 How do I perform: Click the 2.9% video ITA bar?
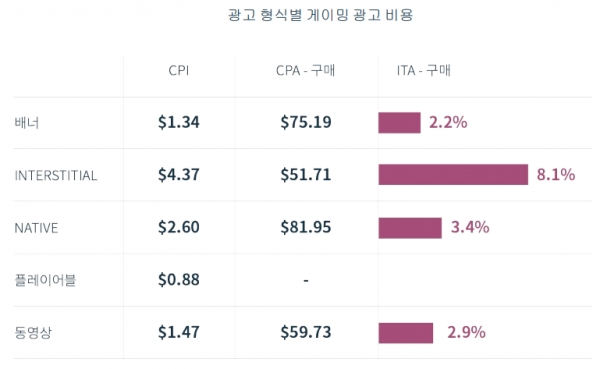point(406,333)
